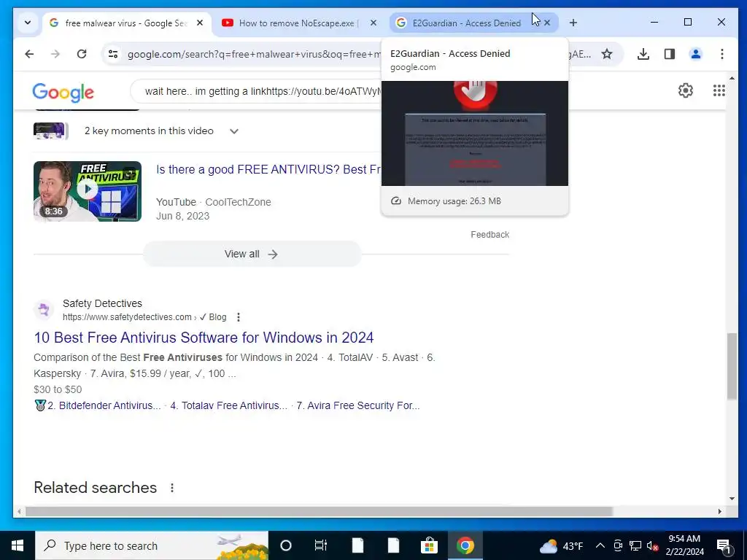Viewport: 747px width, 560px height.
Task: Click the vertical scrollbar thumb
Action: point(732,366)
